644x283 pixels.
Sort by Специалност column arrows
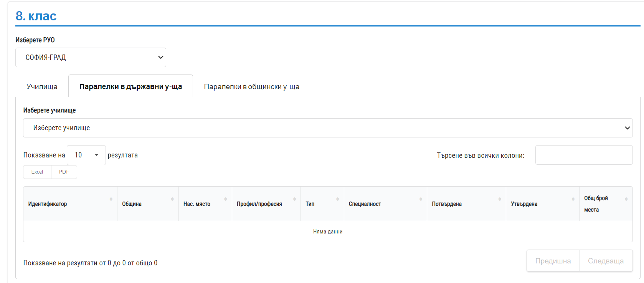(x=421, y=199)
